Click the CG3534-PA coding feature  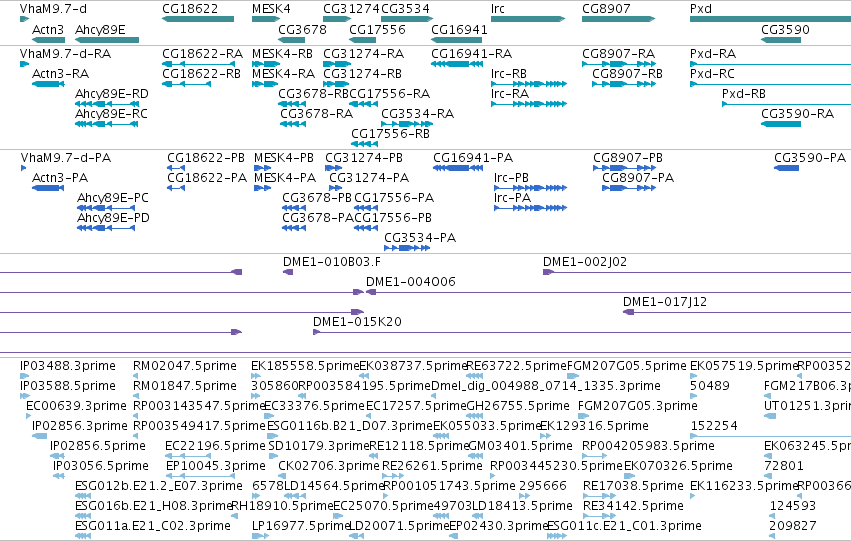tap(407, 249)
